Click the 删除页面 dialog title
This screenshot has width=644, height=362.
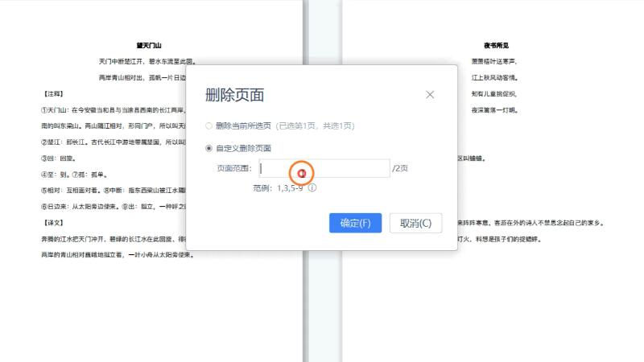234,94
